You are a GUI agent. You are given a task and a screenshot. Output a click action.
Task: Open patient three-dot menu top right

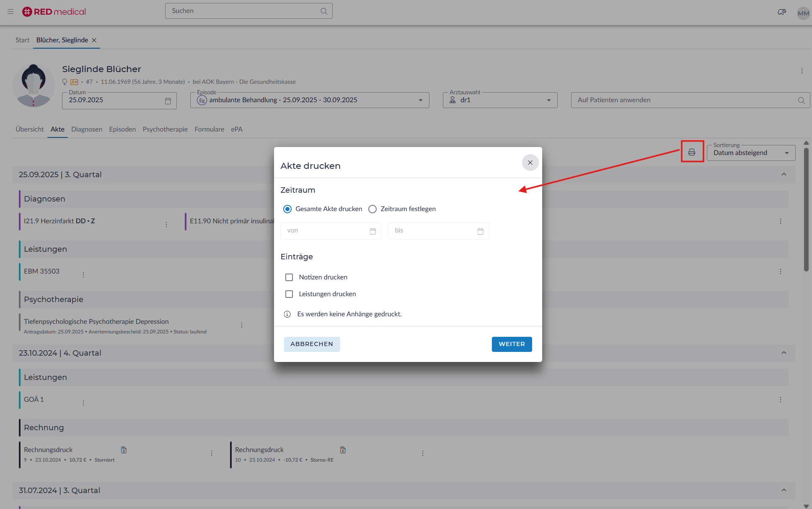click(802, 71)
